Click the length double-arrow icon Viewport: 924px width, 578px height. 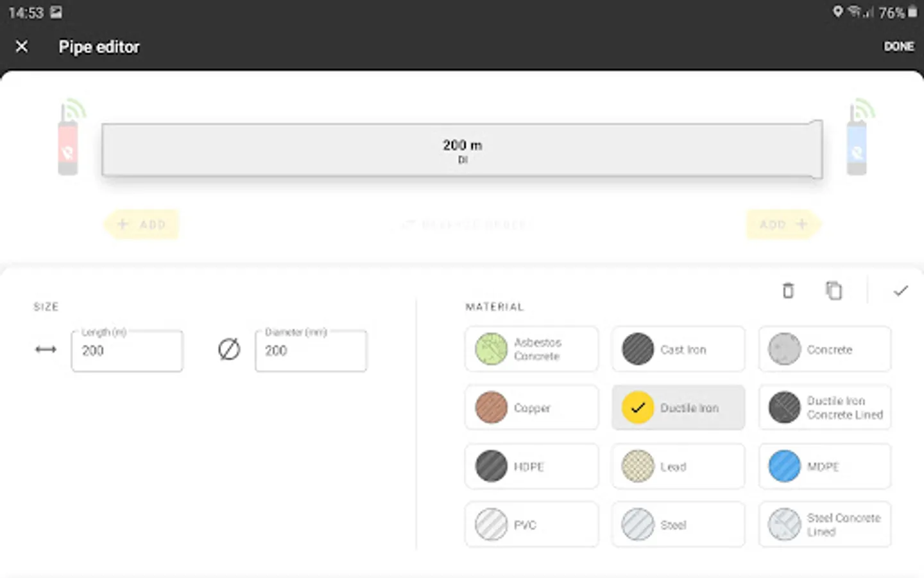point(45,349)
